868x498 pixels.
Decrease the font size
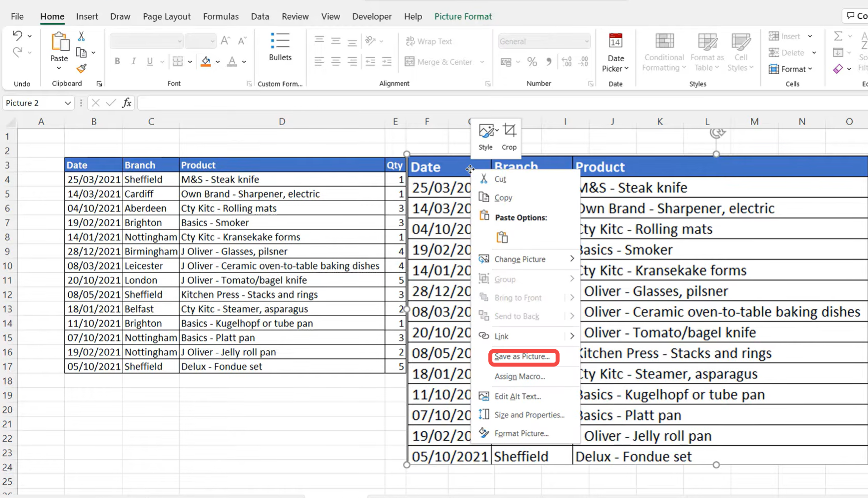(x=242, y=41)
